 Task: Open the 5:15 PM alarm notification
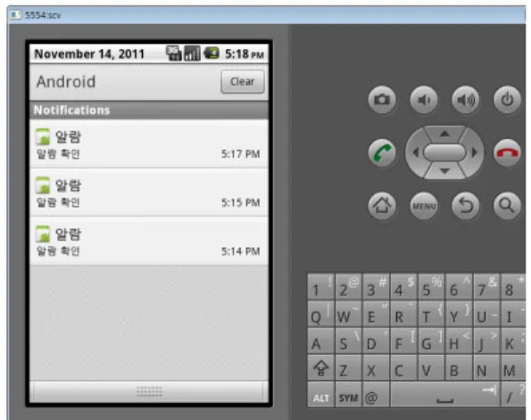click(149, 193)
